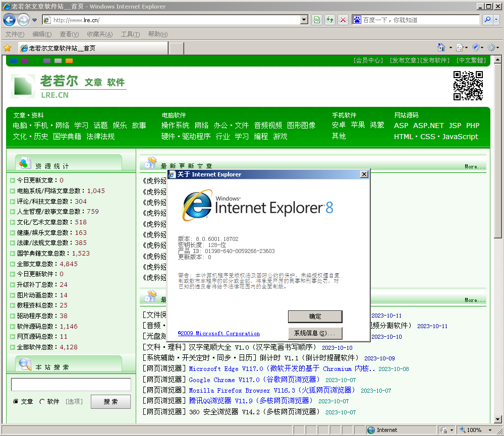This screenshot has height=436, width=504.
Task: Click More link for latest articles
Action: pos(474,166)
